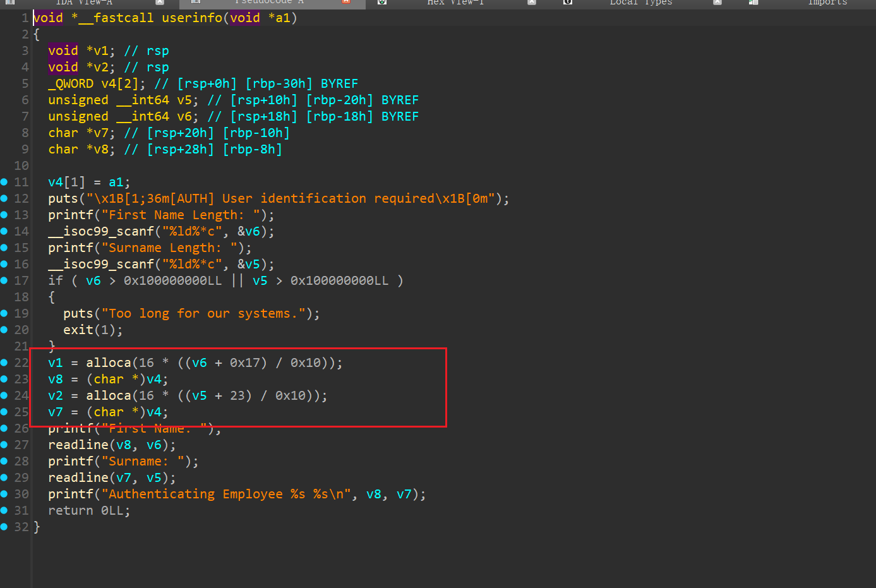Click first 0x100000000LL constant in if
The image size is (876, 588).
pos(173,280)
